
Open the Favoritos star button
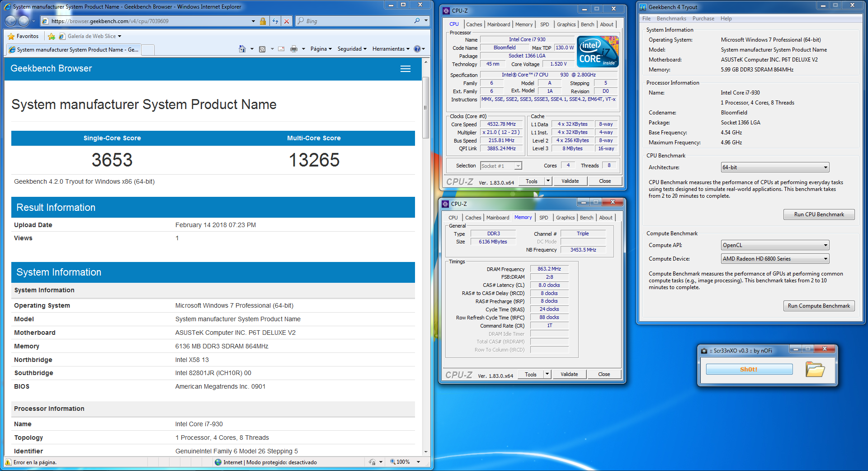pos(24,36)
